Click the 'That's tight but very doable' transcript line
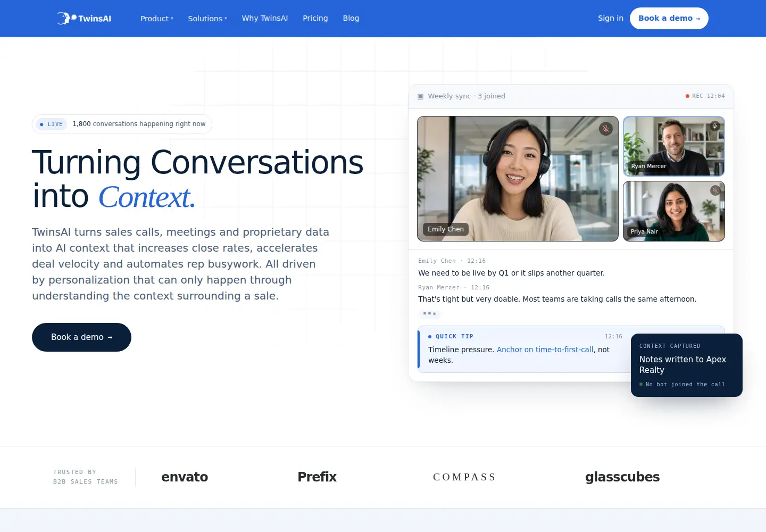This screenshot has height=532, width=766. 557,299
